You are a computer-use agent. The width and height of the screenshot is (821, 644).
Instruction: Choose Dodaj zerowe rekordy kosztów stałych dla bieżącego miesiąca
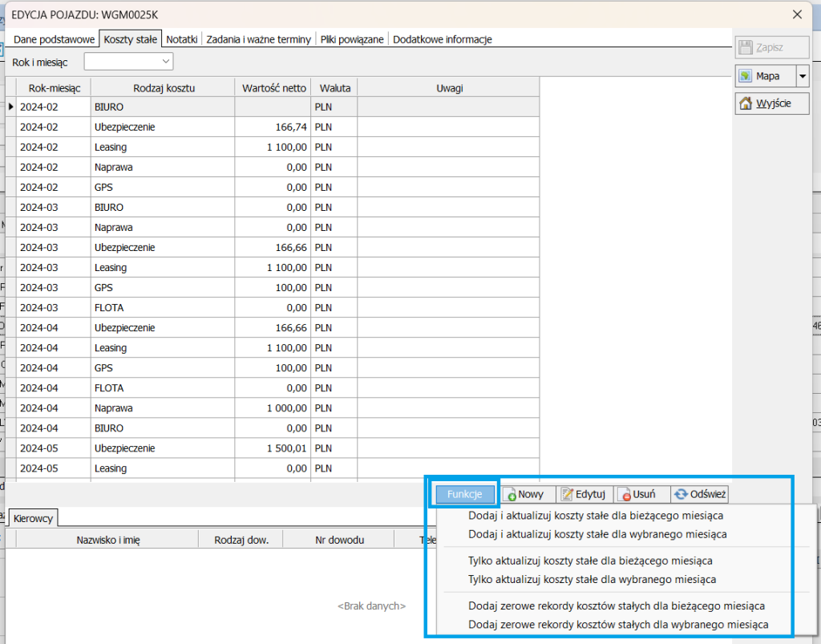tap(616, 606)
